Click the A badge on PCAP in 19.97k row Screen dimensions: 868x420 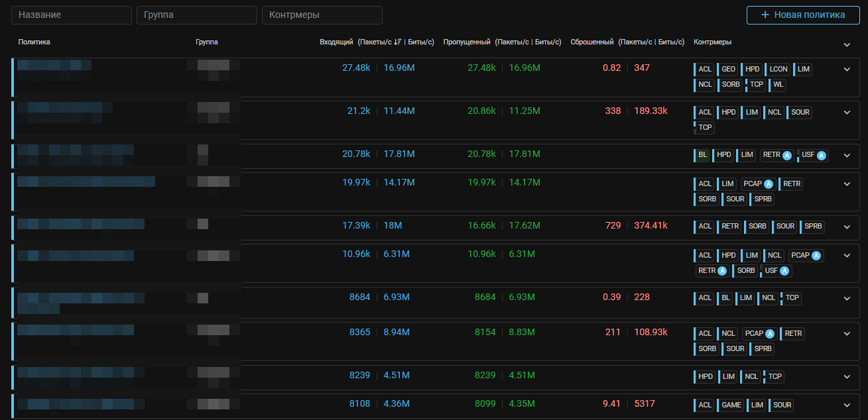coord(769,184)
